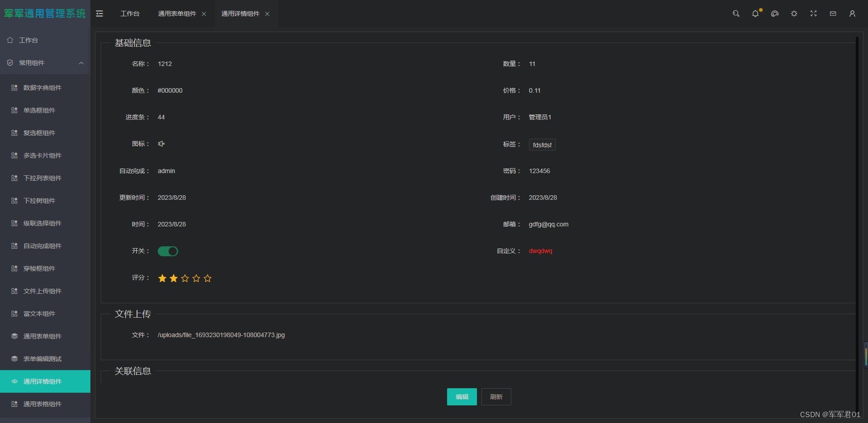Open 下拉树组件 menu item

[x=45, y=201]
